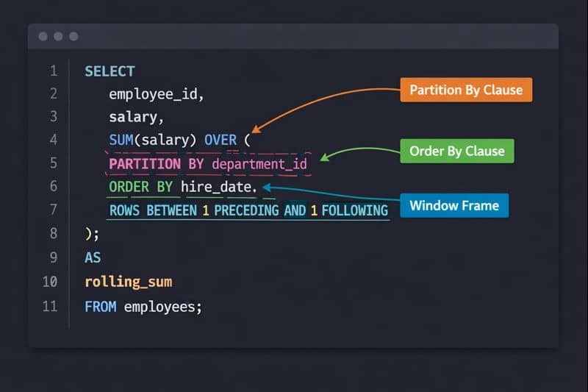The height and width of the screenshot is (392, 588).
Task: Click the 'FROM' keyword on line 11
Action: click(x=101, y=307)
